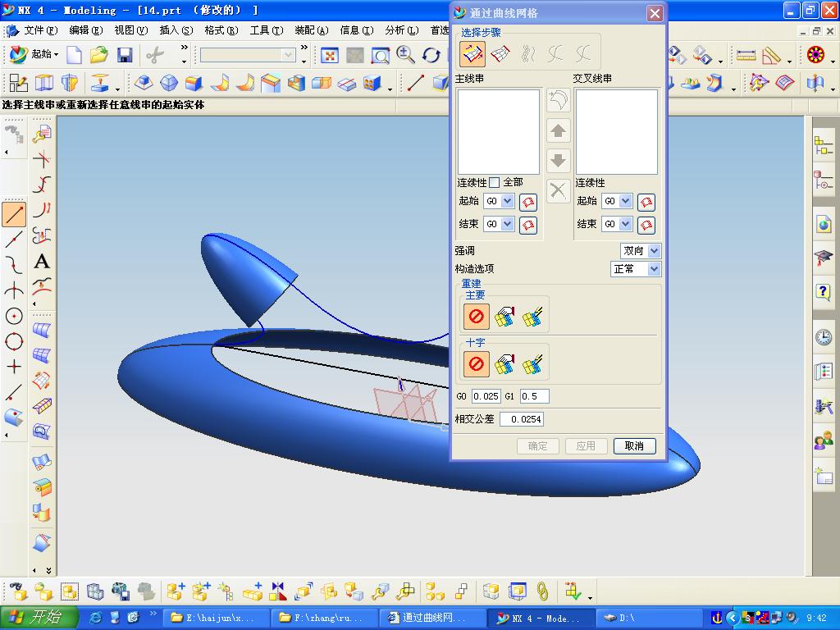The width and height of the screenshot is (840, 630).
Task: Open cross string 起始 continuity dropdown
Action: coord(625,201)
